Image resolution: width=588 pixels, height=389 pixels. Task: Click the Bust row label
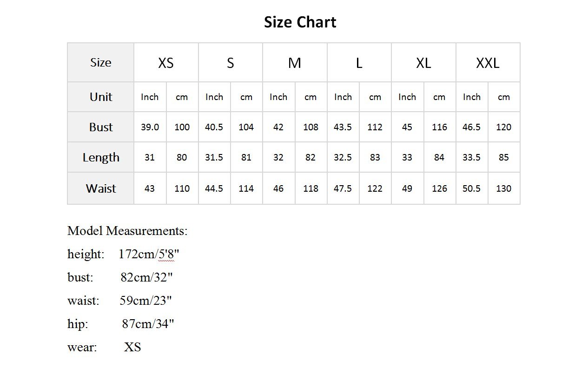coord(101,127)
